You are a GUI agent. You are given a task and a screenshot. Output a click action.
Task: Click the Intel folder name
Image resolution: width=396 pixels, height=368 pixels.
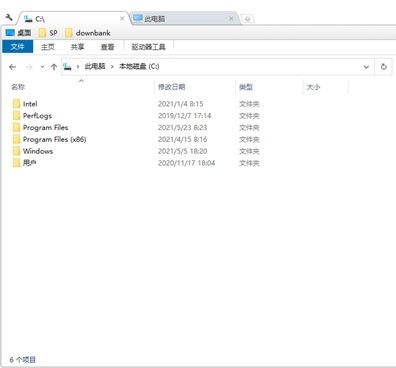tap(30, 104)
